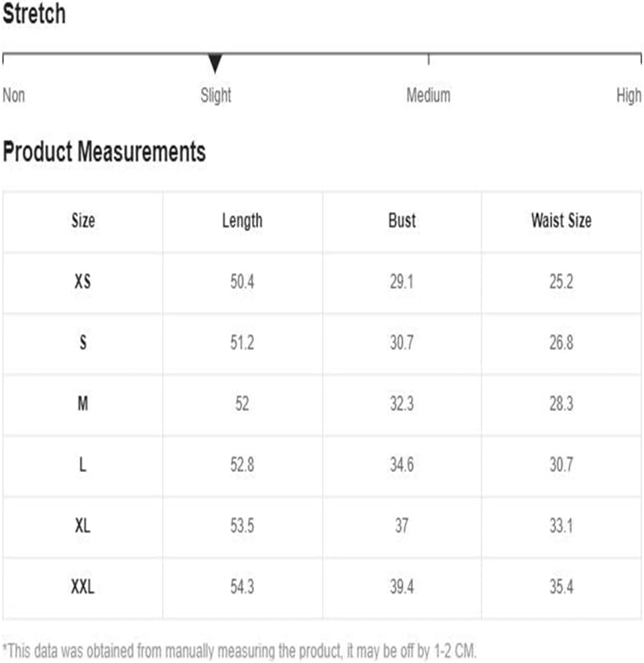Image resolution: width=644 pixels, height=663 pixels.
Task: Select the L size row label
Action: (83, 465)
